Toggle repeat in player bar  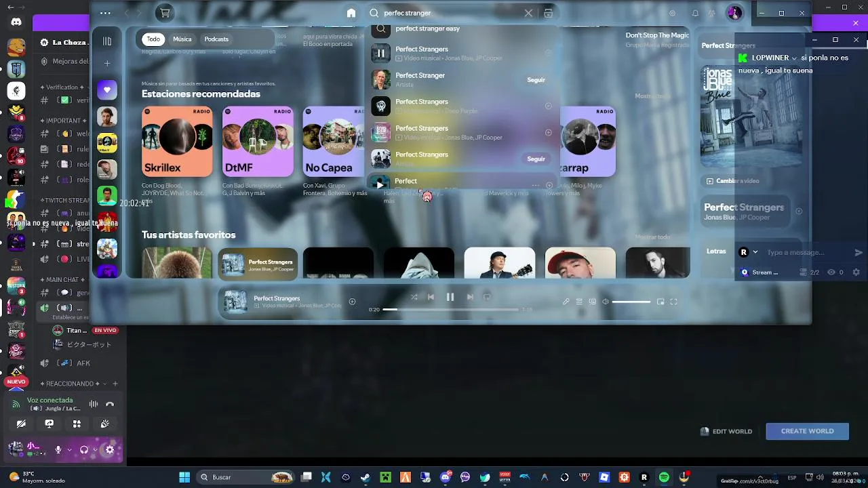point(486,297)
